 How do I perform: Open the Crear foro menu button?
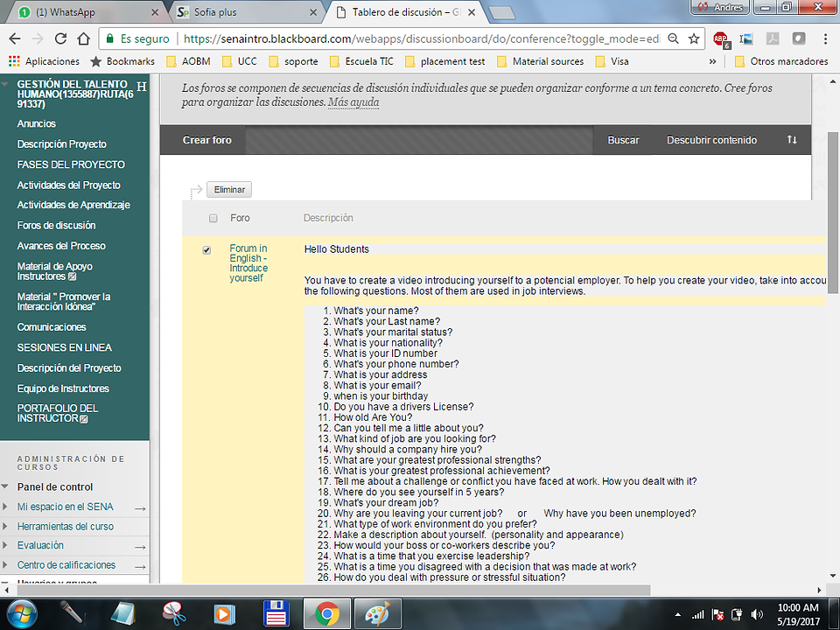pos(206,140)
